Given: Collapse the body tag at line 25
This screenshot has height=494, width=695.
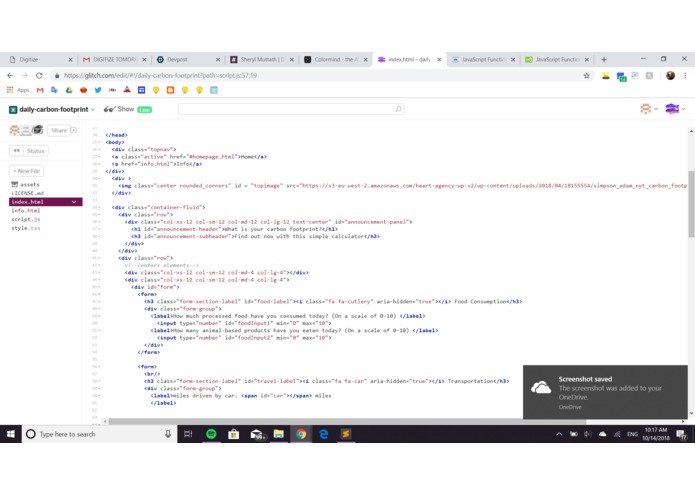Looking at the screenshot, I should (x=99, y=142).
